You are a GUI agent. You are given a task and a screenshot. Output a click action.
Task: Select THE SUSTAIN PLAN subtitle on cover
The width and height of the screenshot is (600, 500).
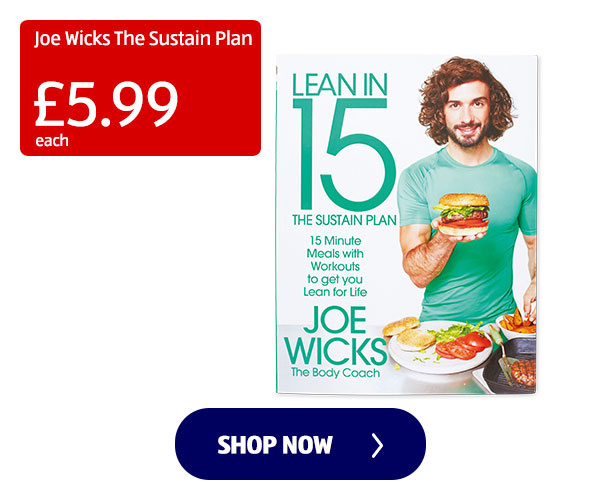point(344,220)
